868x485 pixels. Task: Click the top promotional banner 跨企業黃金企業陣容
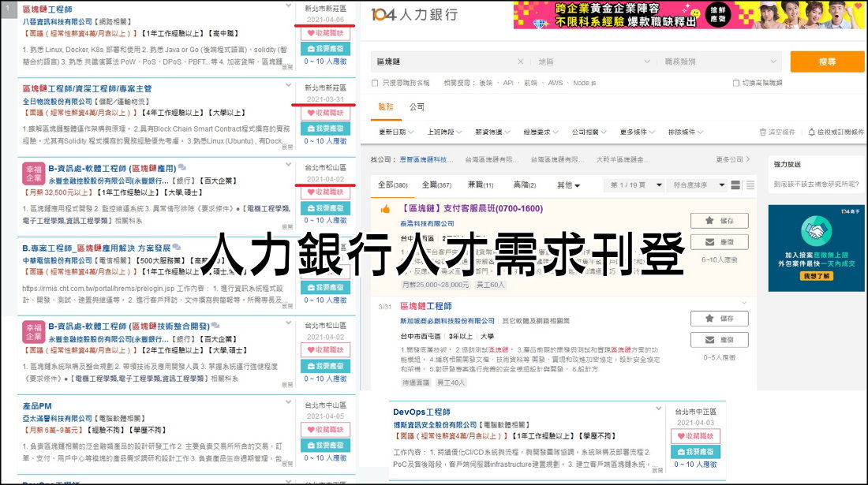tap(689, 15)
